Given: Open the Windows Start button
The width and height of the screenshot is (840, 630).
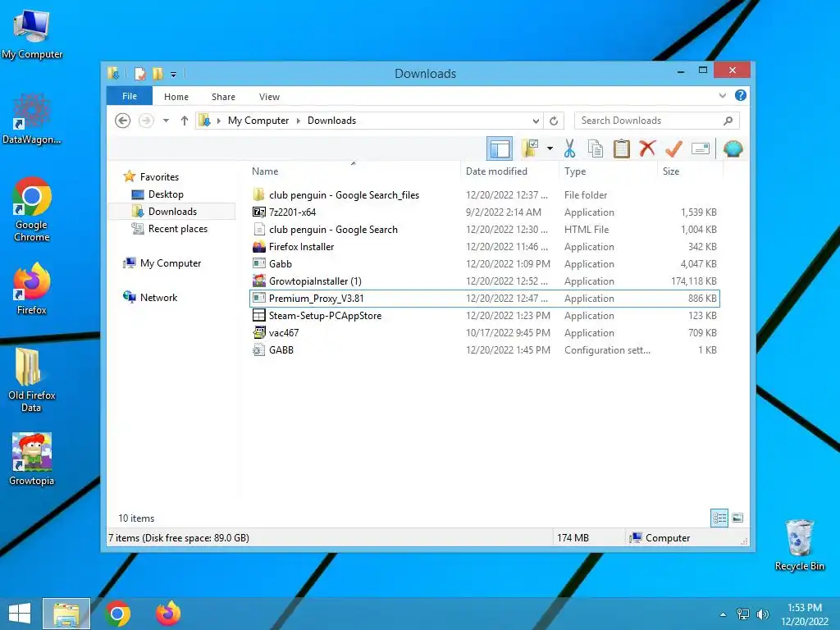Looking at the screenshot, I should 20,614.
